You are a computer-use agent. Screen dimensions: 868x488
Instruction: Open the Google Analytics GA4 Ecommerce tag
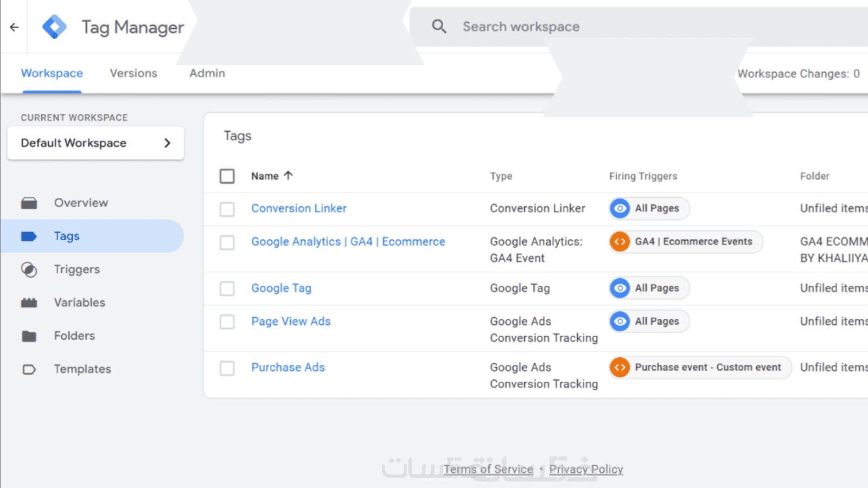coord(348,242)
